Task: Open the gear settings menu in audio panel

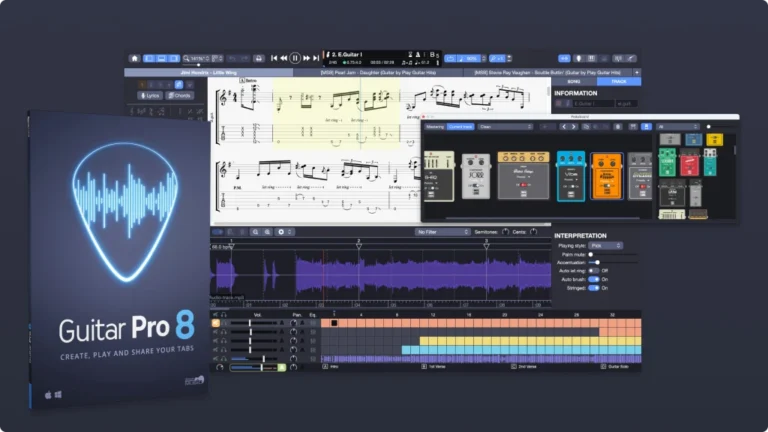Action: [x=284, y=232]
